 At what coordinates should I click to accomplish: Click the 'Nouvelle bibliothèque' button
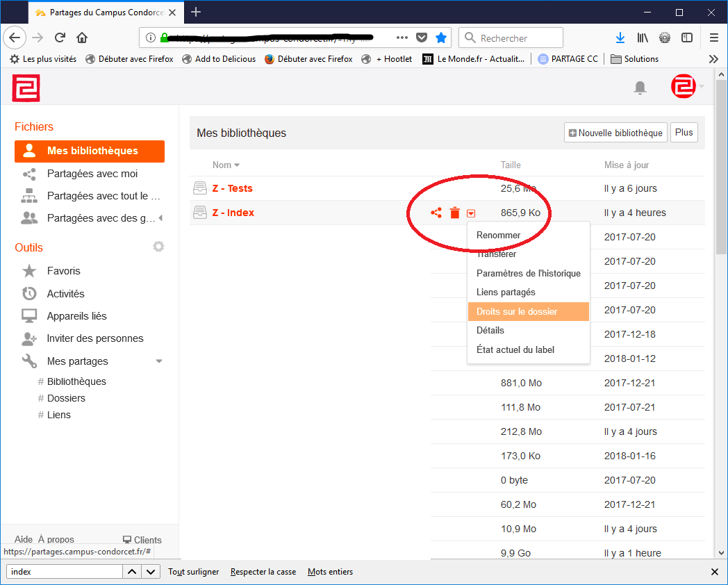pyautogui.click(x=615, y=133)
